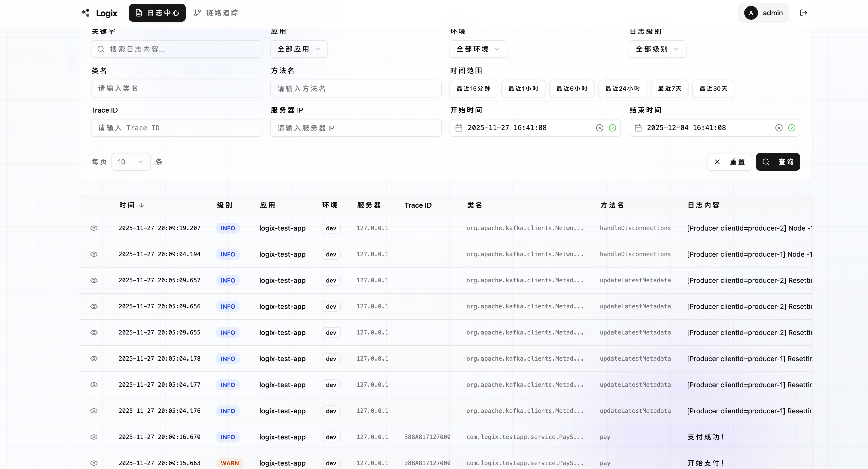Click eye icon for the 支付成功 log entry
868x469 pixels.
94,437
